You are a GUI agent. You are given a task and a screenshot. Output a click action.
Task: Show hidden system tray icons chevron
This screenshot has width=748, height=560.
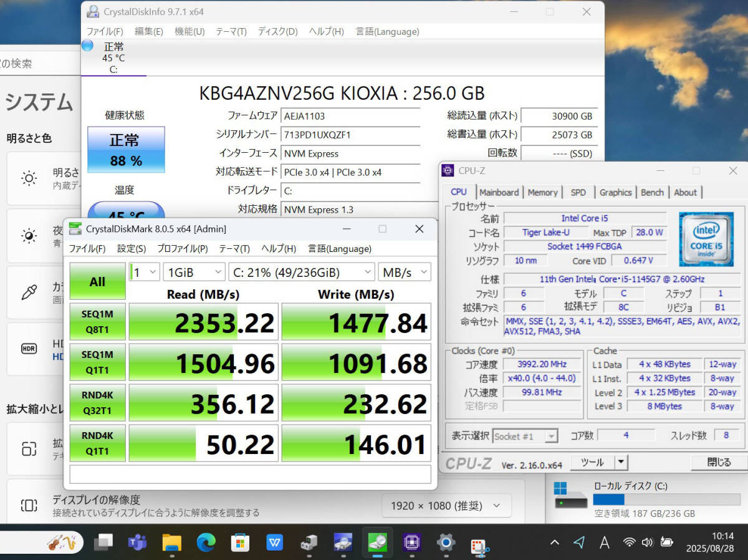[x=554, y=543]
